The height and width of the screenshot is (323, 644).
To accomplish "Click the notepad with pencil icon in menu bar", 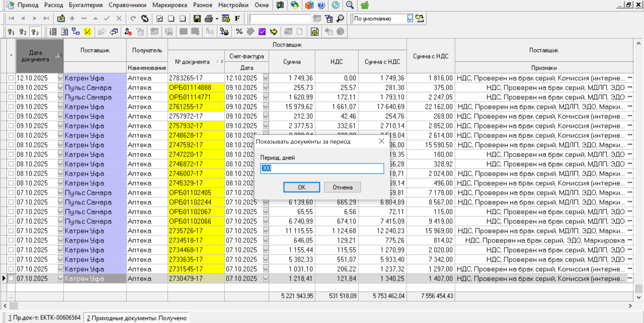I will (280, 5).
